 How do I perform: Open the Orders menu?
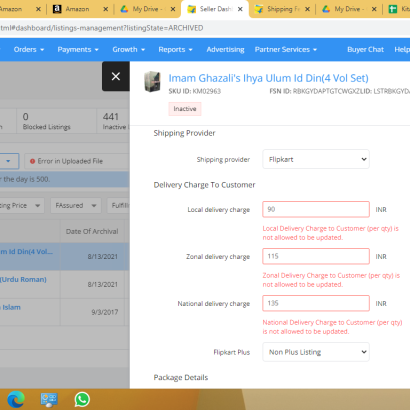click(x=29, y=50)
